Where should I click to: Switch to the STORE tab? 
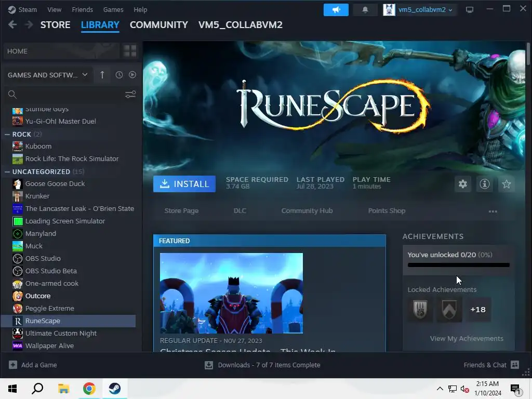point(55,25)
